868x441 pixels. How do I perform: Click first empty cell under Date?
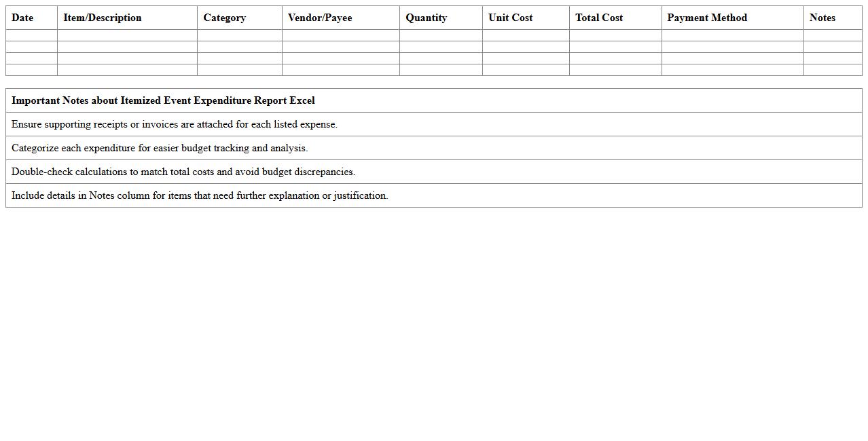point(31,35)
